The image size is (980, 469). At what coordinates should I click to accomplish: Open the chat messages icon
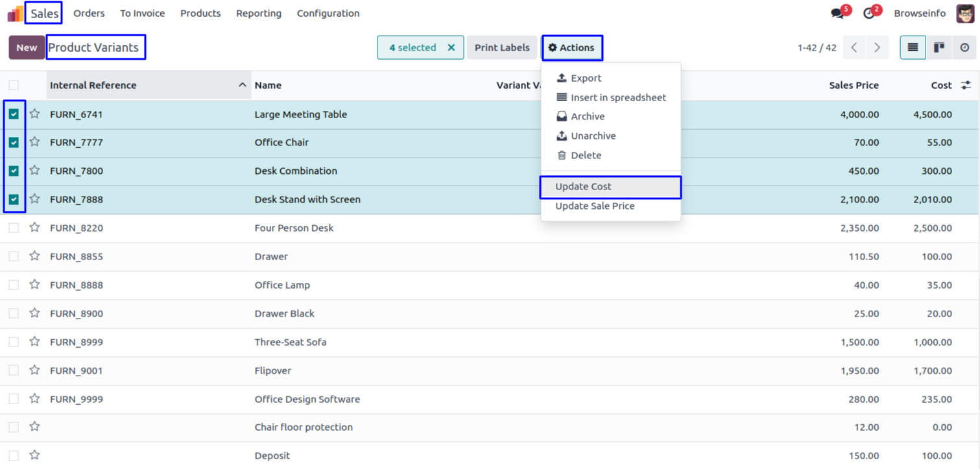pos(838,14)
